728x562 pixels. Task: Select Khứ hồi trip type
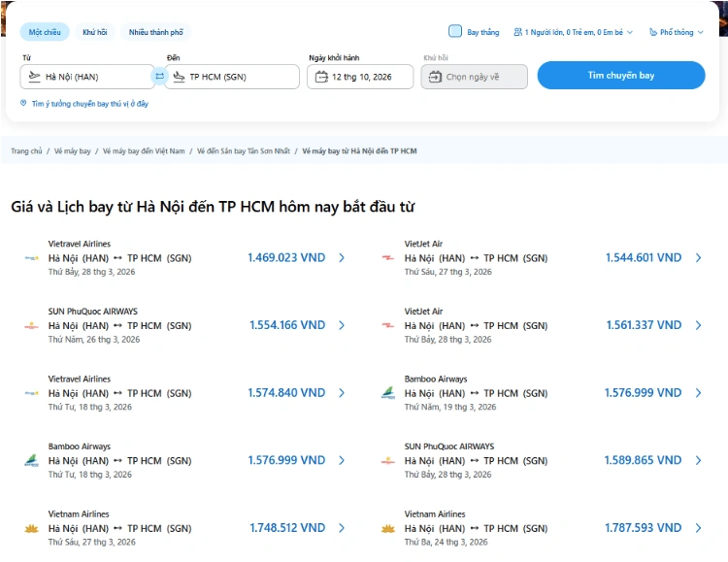pyautogui.click(x=95, y=32)
